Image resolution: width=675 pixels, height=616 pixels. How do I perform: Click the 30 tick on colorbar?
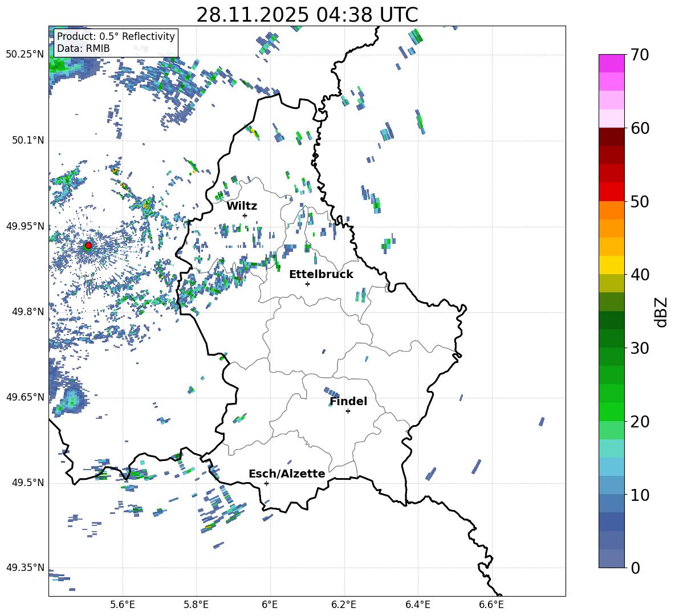(x=639, y=348)
